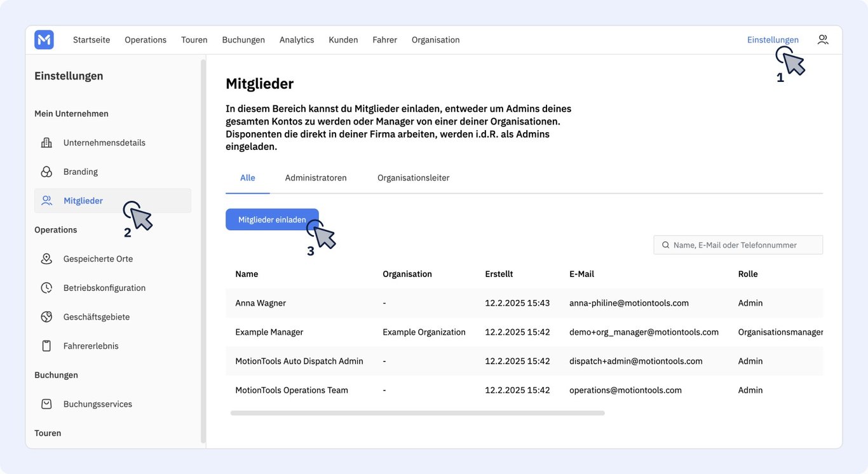The height and width of the screenshot is (474, 868).
Task: Select the Alle tab
Action: [x=248, y=178]
